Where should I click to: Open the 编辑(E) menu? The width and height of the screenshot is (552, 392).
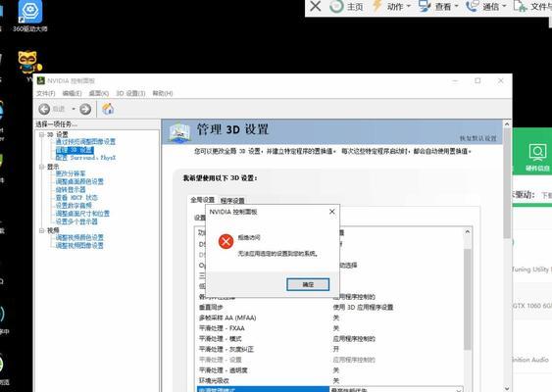point(72,93)
